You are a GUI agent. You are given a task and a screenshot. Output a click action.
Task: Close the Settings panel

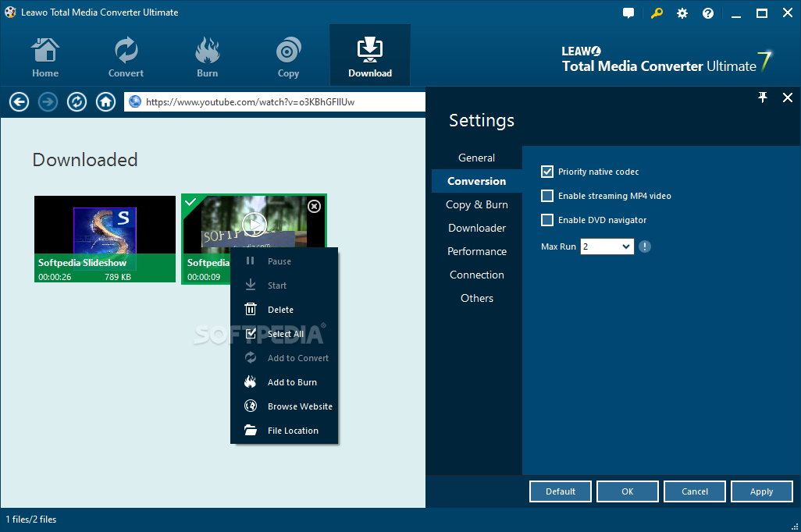click(x=788, y=97)
